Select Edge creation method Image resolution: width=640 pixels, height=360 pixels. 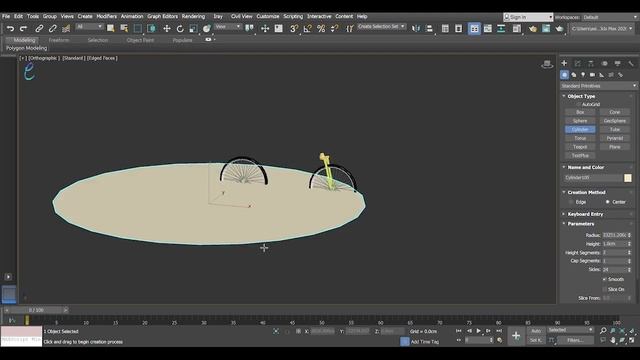[571, 202]
